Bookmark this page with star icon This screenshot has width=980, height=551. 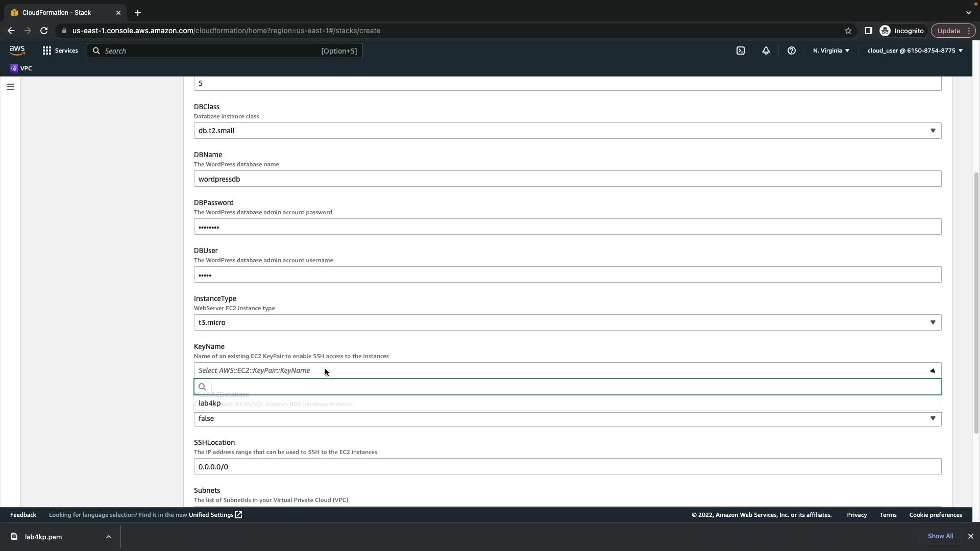[848, 31]
